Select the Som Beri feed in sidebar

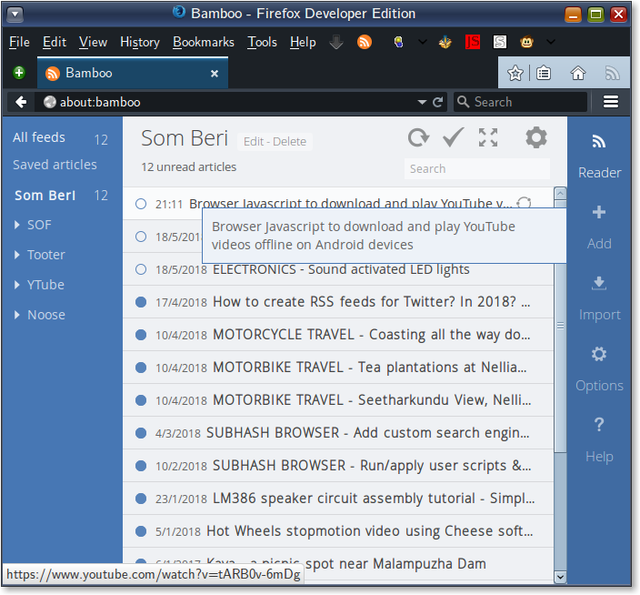point(45,195)
